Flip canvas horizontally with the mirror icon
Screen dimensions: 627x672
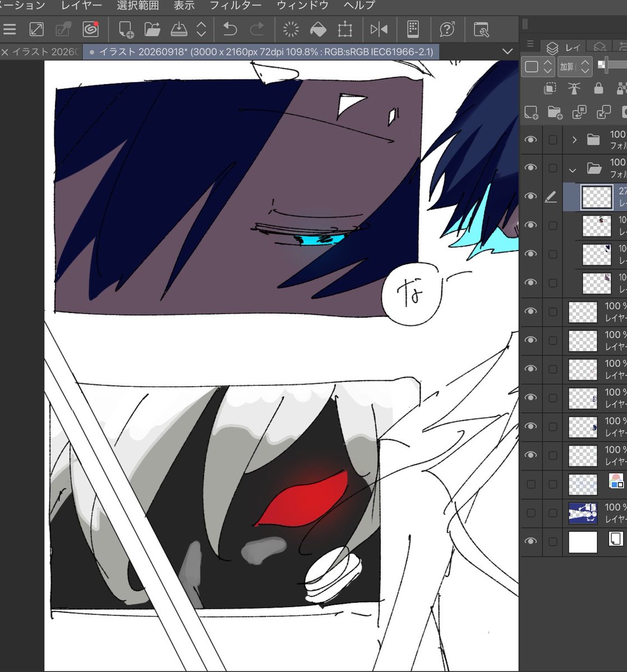point(379,29)
